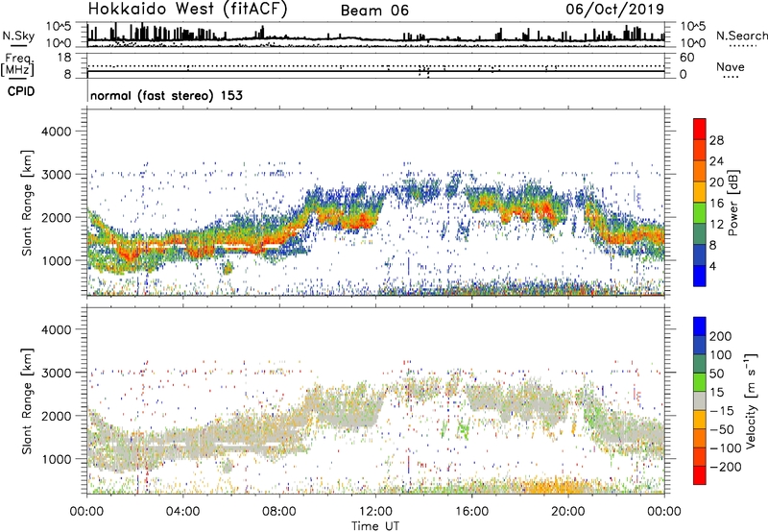The image size is (768, 532).
Task: Click the date '06/Oct/2019'
Action: click(615, 10)
